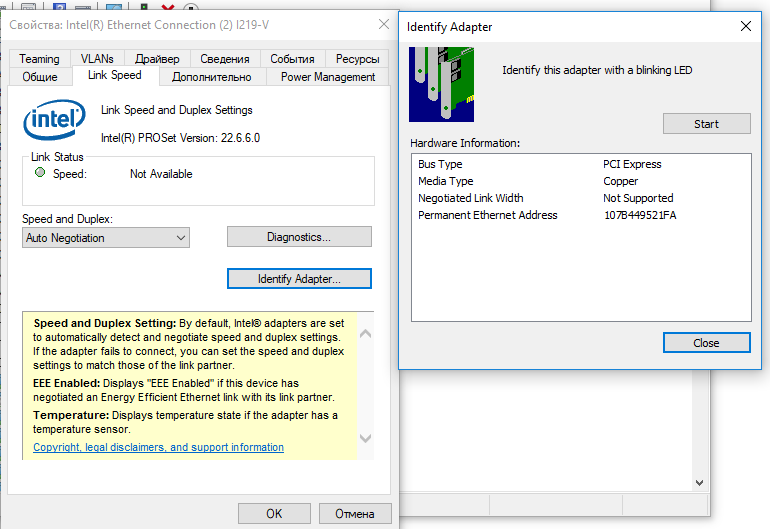Viewport: 770px width, 529px height.
Task: Open the Teaming tab
Action: coord(39,58)
